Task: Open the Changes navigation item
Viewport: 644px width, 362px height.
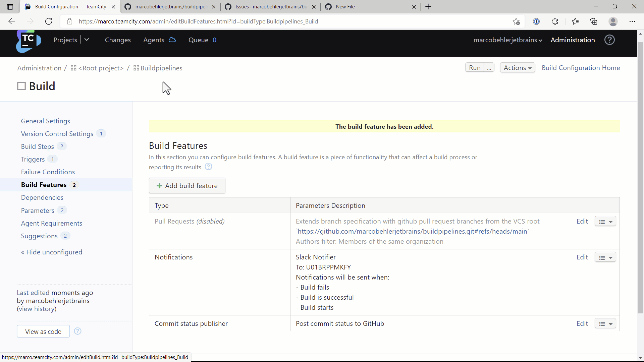Action: 118,40
